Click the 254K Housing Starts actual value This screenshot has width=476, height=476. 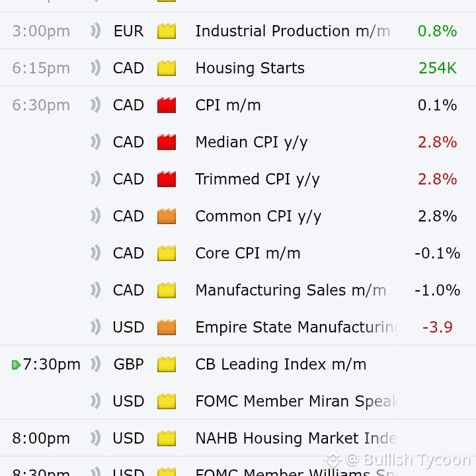coord(437,68)
